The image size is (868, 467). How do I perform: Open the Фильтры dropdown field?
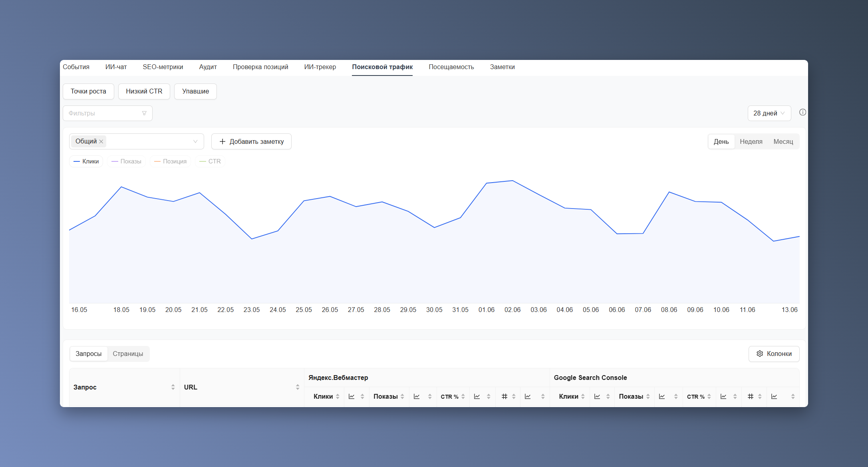pyautogui.click(x=107, y=113)
